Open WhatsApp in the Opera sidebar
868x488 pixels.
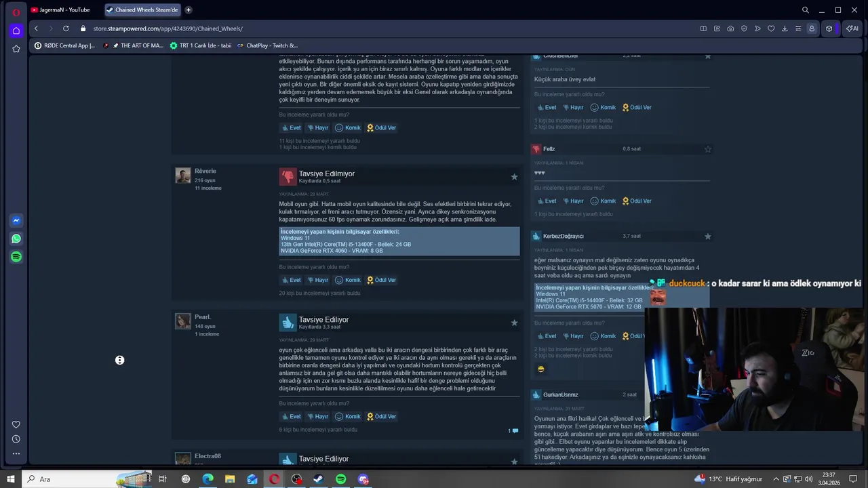(x=16, y=239)
